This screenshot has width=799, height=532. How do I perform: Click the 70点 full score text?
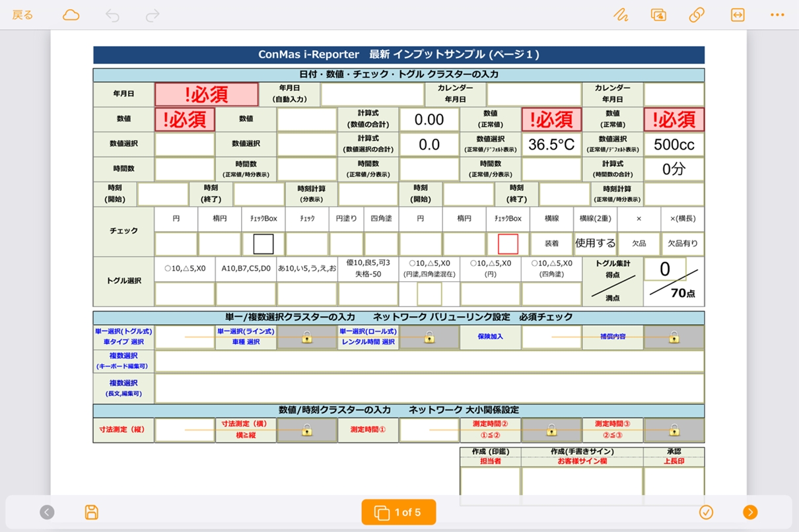682,294
